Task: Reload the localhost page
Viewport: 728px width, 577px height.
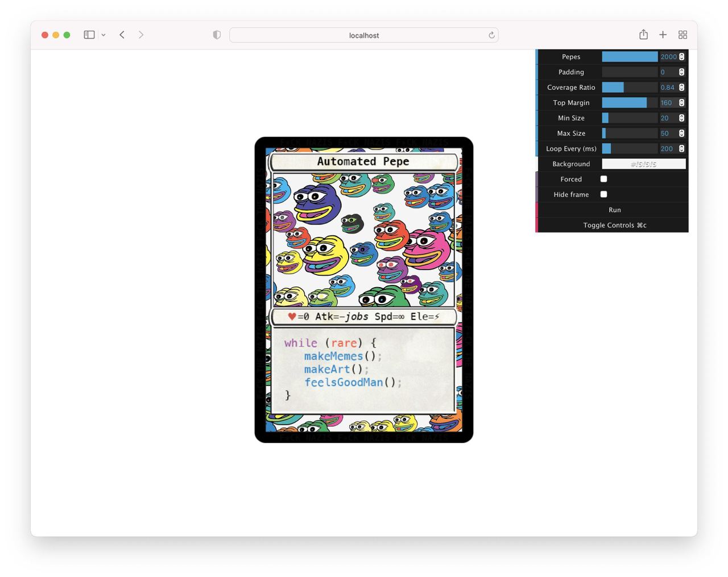Action: click(x=491, y=35)
